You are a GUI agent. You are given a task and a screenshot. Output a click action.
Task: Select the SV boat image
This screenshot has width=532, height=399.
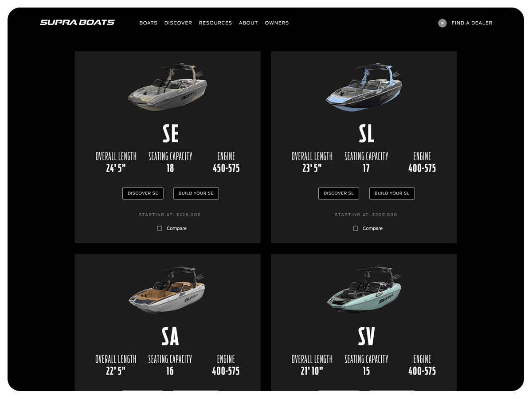[364, 290]
